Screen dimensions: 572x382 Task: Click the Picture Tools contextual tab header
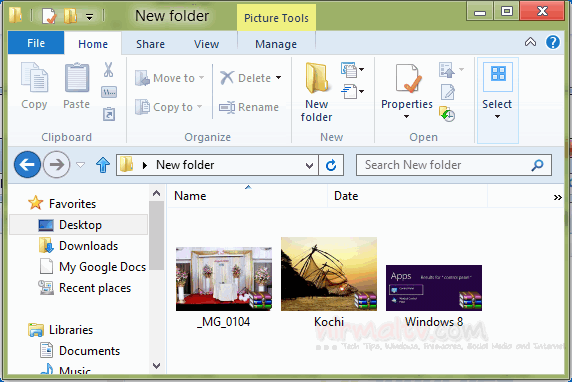pyautogui.click(x=276, y=18)
